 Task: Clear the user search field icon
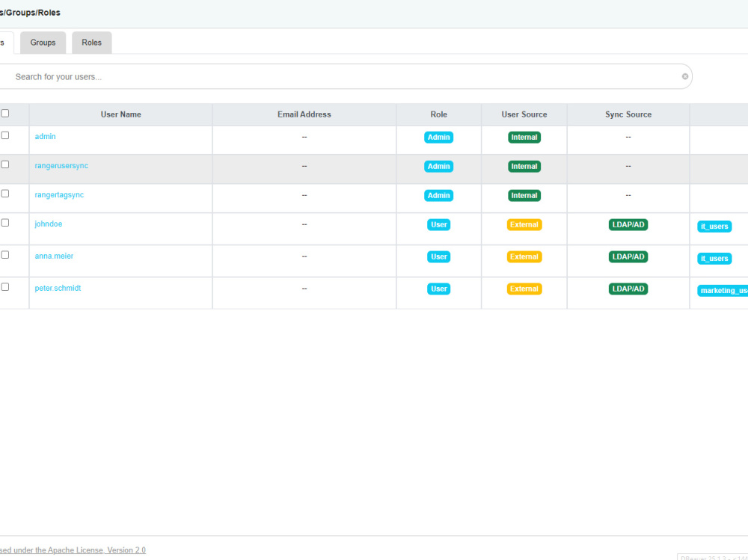coord(685,76)
